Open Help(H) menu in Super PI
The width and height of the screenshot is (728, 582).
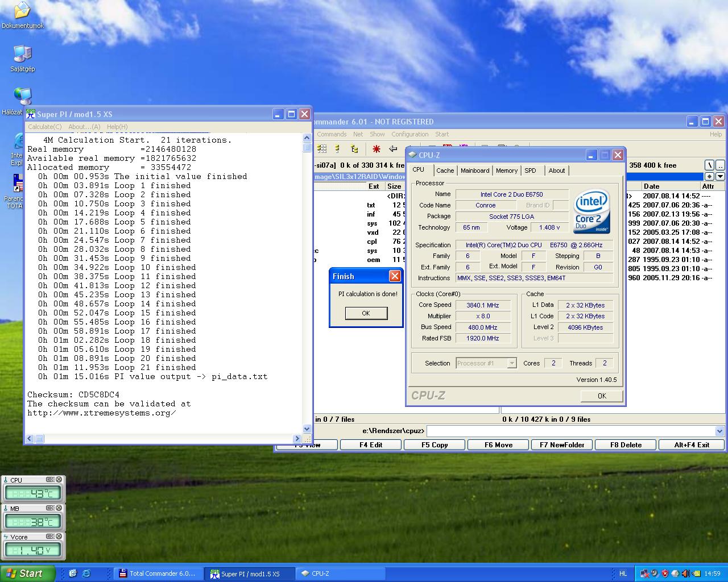117,127
